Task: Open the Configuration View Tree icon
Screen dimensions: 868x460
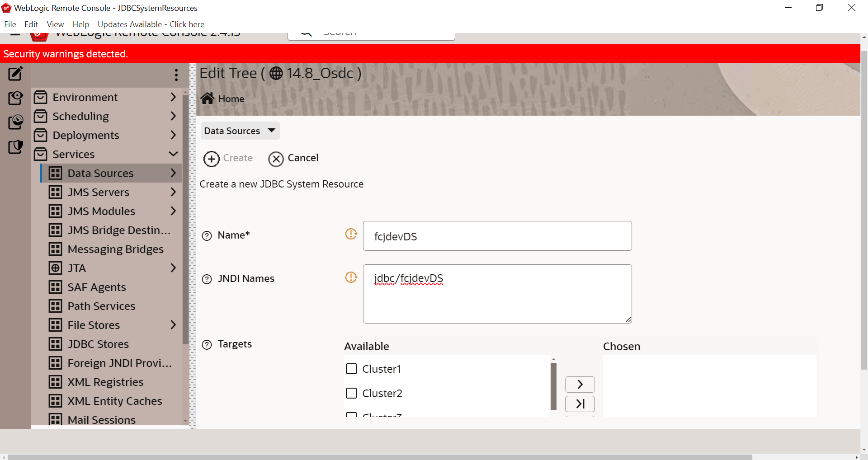Action: point(15,98)
